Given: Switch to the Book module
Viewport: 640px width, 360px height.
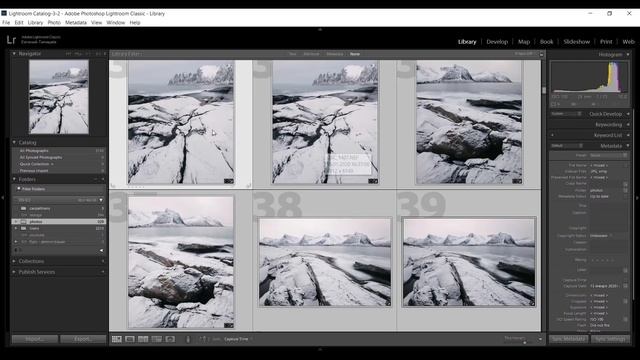Looking at the screenshot, I should click(547, 42).
